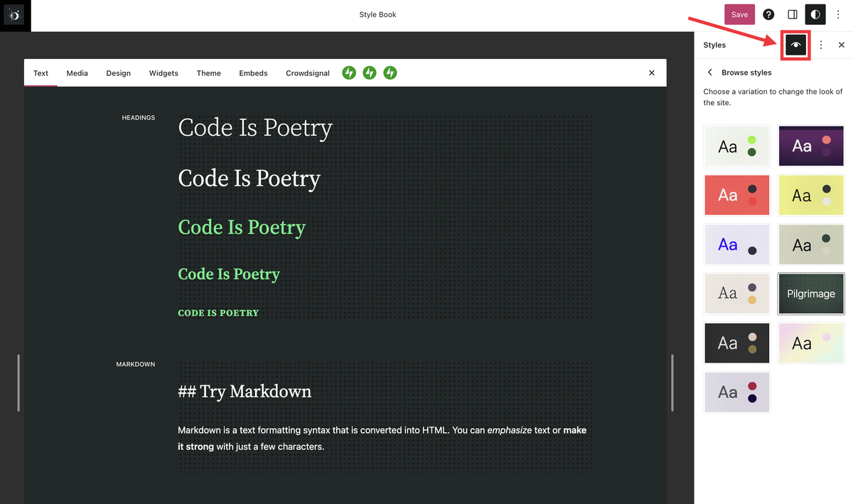This screenshot has height=504, width=853.
Task: Select the red style variation
Action: pyautogui.click(x=736, y=195)
